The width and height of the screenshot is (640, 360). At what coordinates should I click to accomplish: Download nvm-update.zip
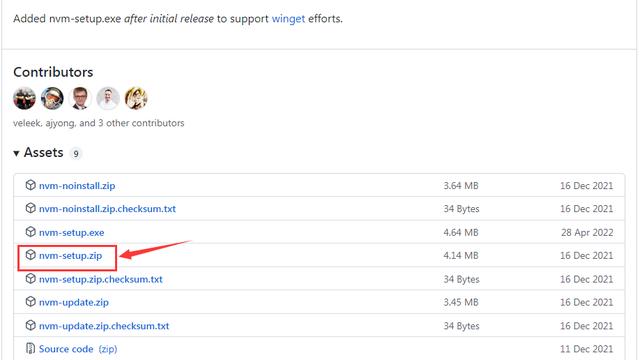74,303
